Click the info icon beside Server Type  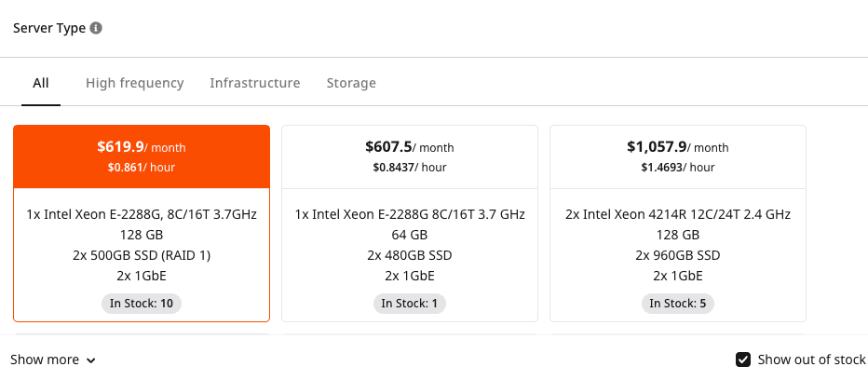click(96, 28)
